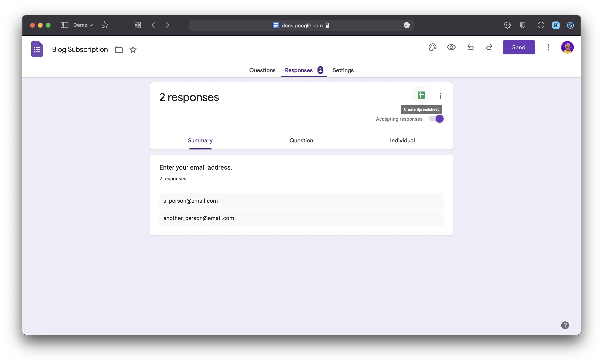Click the Undo arrow icon
The width and height of the screenshot is (603, 364).
(470, 47)
